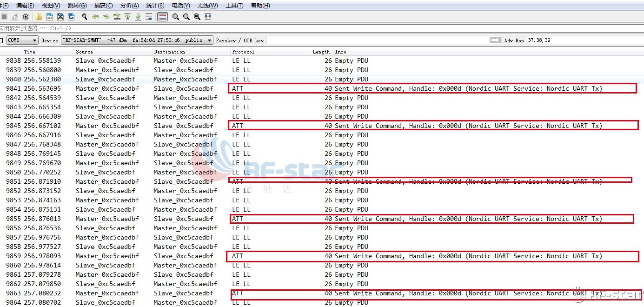
Task: Select packet 9847 at 256.768348
Action: (x=322, y=144)
